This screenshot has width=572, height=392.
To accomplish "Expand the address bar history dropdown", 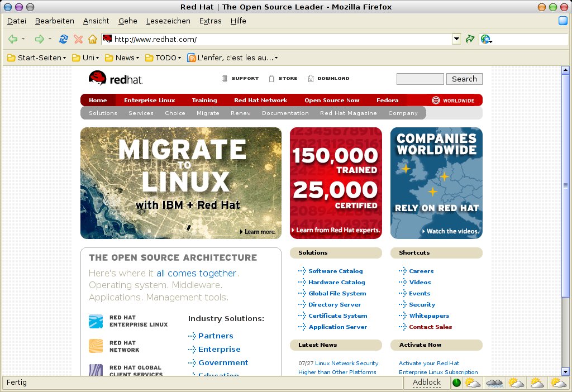I will click(456, 39).
